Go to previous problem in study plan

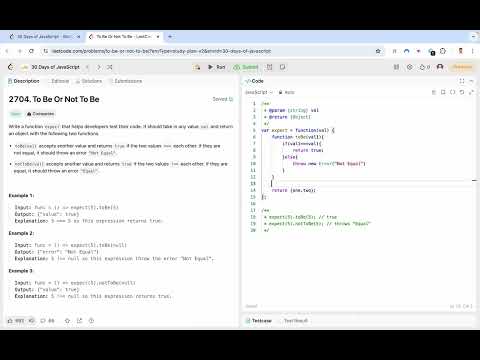coord(87,67)
